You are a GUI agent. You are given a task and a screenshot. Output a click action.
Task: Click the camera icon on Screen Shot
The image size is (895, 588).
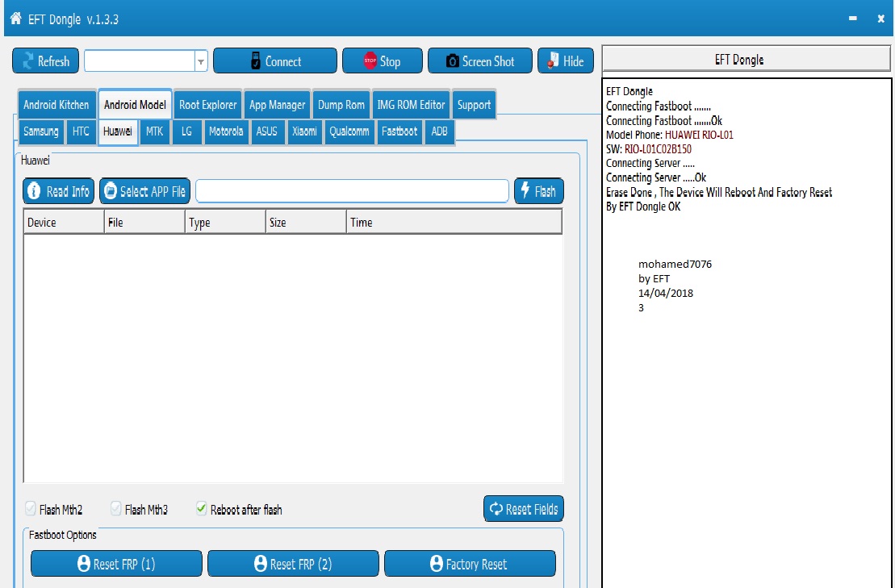coord(452,61)
